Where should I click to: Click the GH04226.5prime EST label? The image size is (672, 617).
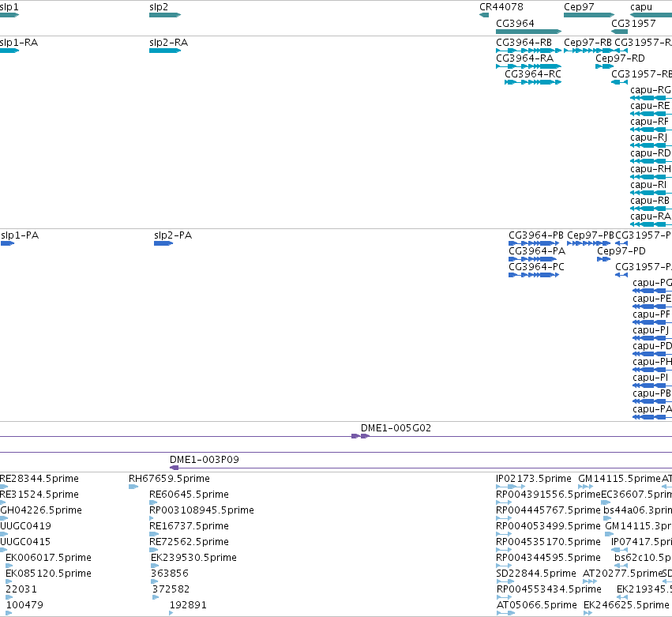(x=41, y=510)
